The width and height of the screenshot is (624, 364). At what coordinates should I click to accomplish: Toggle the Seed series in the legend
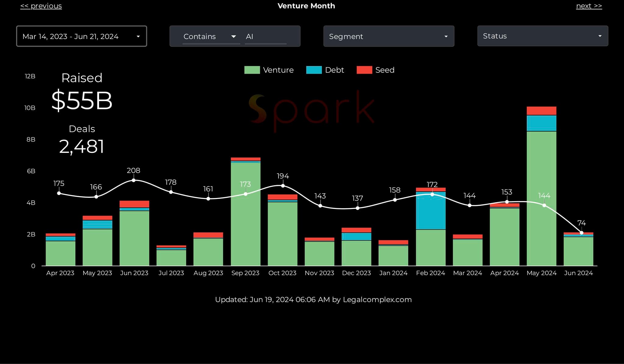click(385, 70)
